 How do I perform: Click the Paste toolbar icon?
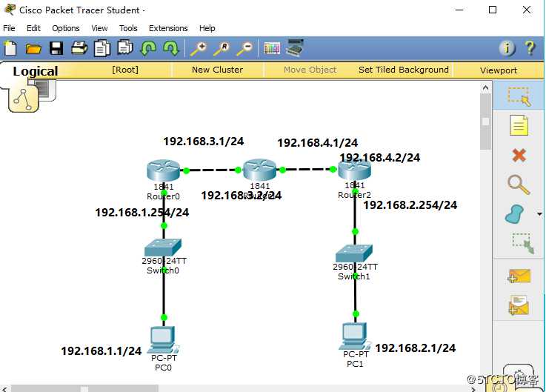(x=125, y=47)
